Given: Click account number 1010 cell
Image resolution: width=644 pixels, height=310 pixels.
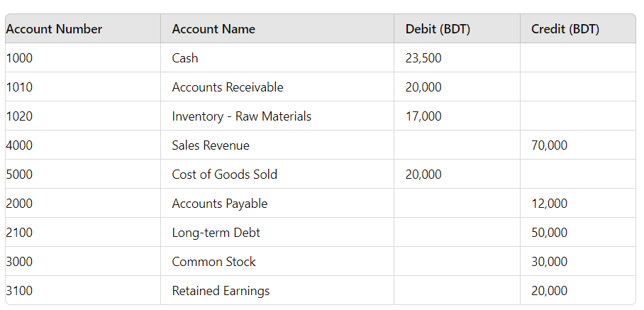Looking at the screenshot, I should pyautogui.click(x=19, y=87).
